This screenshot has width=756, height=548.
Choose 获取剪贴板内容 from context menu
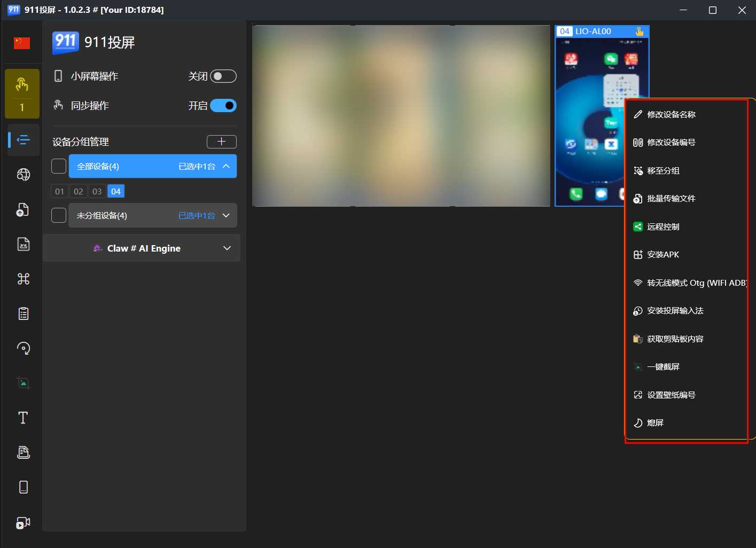pos(686,339)
